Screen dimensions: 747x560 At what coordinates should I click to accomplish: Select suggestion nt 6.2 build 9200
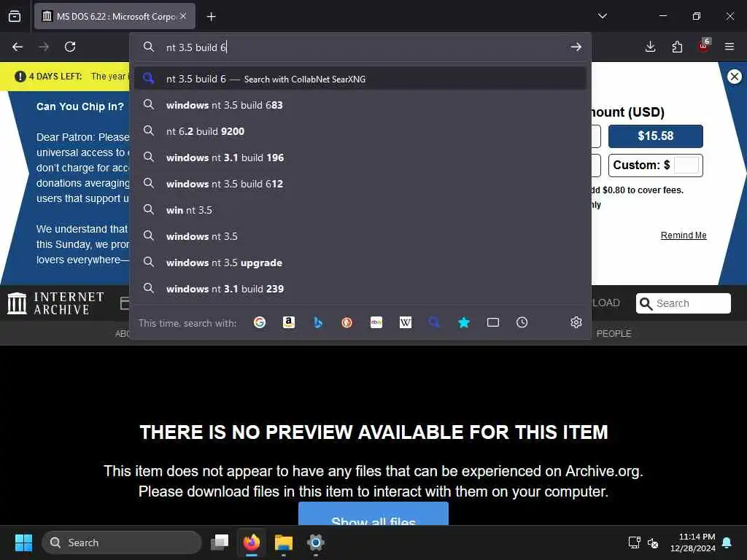point(360,131)
